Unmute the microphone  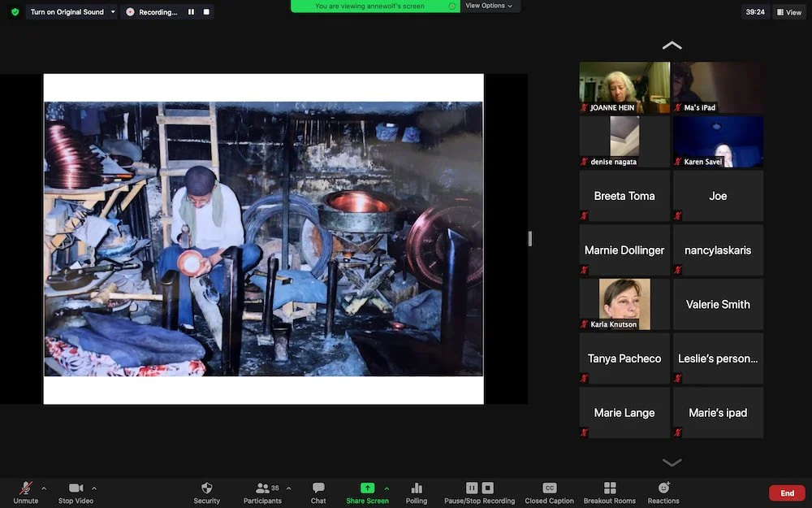tap(25, 493)
